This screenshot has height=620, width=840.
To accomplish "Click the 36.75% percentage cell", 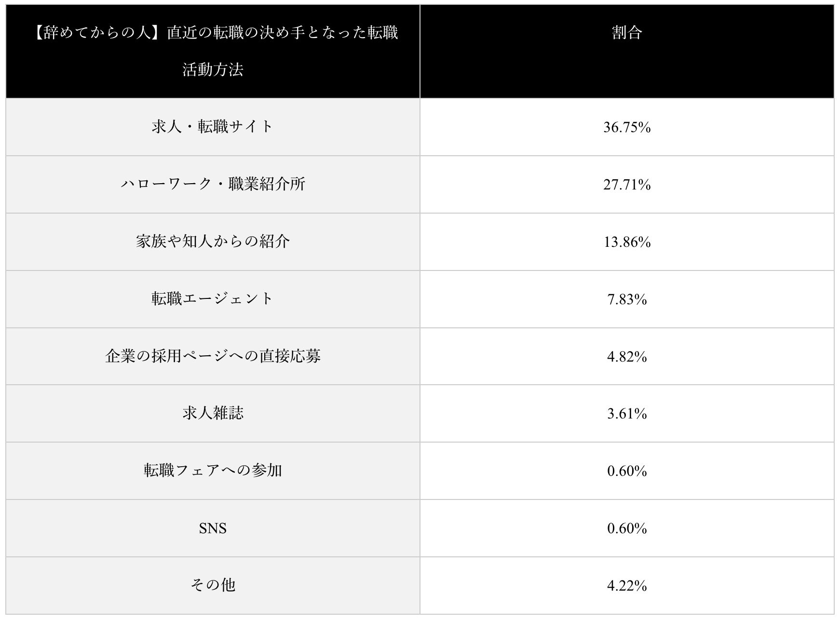I will point(626,127).
